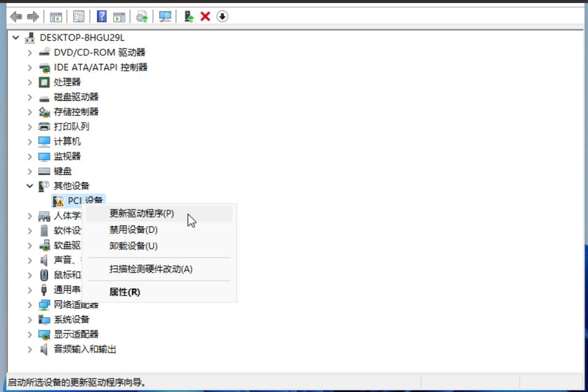Screen dimensions: 588x392
Task: Choose 卸载设备(U) from context menu
Action: pyautogui.click(x=133, y=246)
